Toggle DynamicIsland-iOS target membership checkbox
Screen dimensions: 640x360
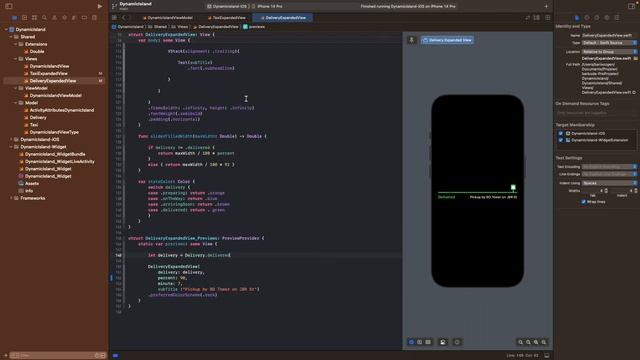(561, 133)
